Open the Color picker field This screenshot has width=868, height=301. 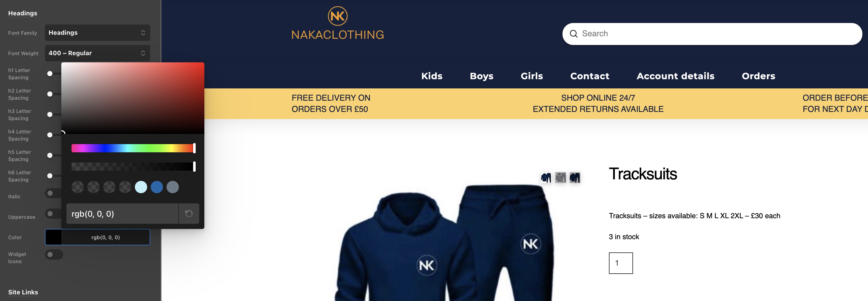(x=97, y=237)
